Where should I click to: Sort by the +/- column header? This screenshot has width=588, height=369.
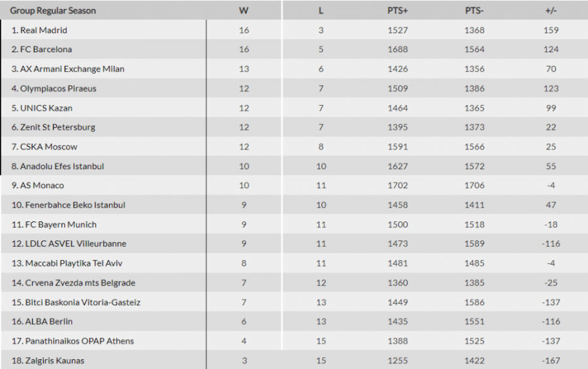click(551, 10)
